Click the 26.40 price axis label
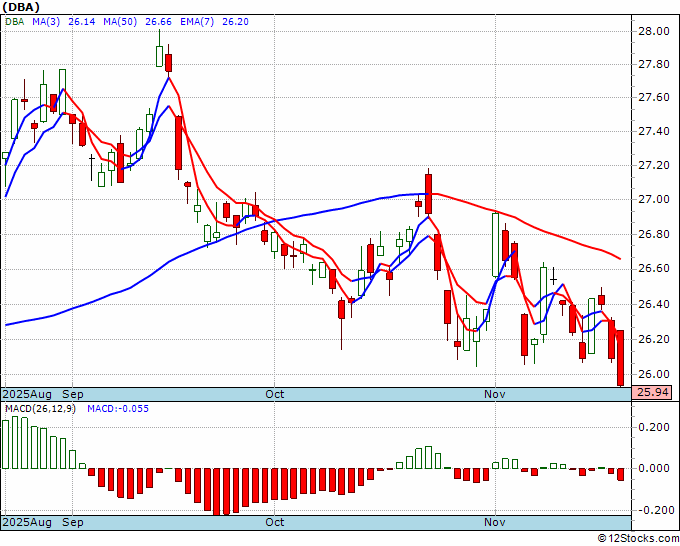The height and width of the screenshot is (546, 680). [x=653, y=304]
